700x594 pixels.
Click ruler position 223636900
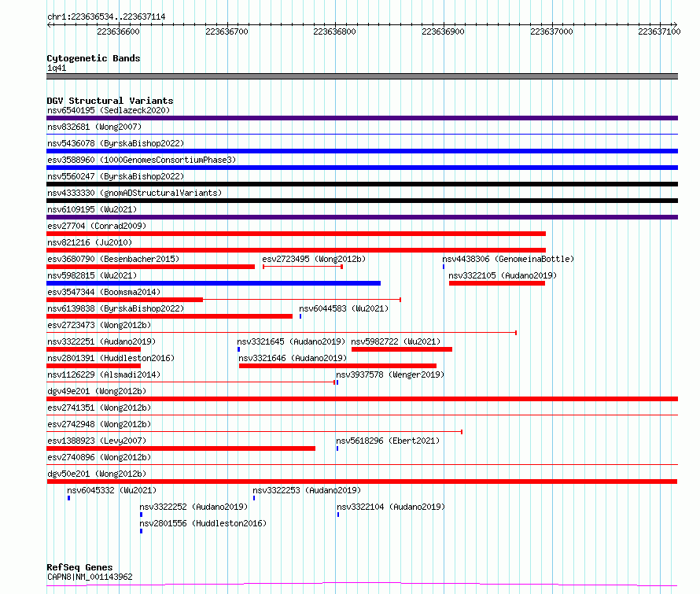point(444,31)
